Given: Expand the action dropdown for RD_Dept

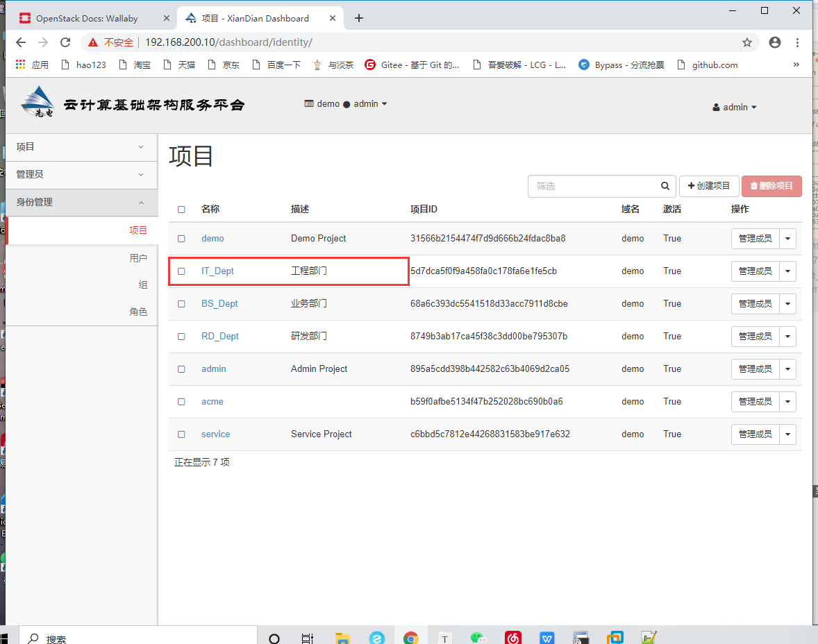Looking at the screenshot, I should [787, 336].
